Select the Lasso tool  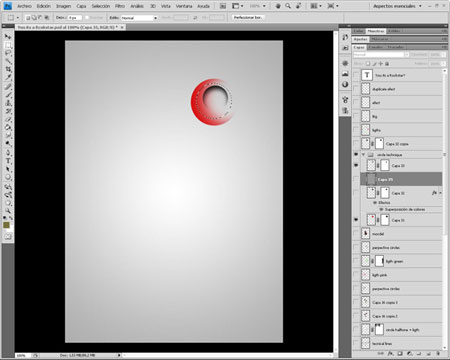pos(8,53)
